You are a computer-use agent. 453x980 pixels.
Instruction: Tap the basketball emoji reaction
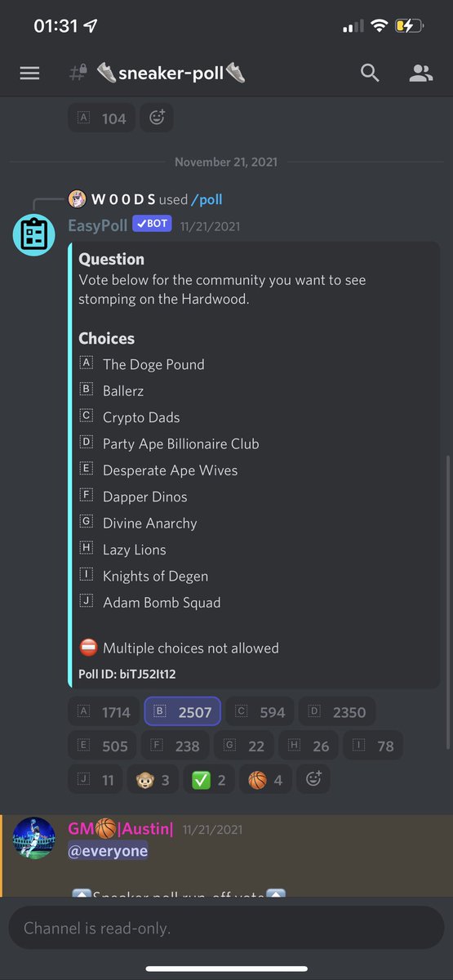[x=265, y=780]
